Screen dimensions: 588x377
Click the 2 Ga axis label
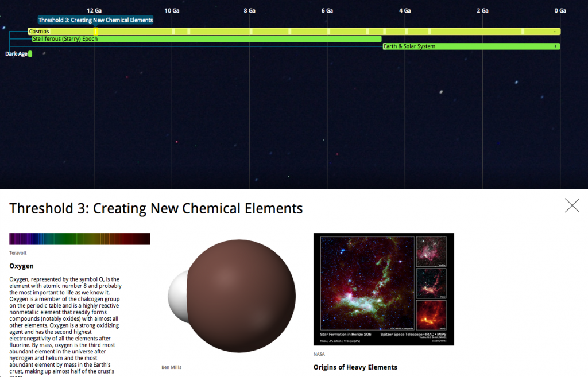(482, 10)
